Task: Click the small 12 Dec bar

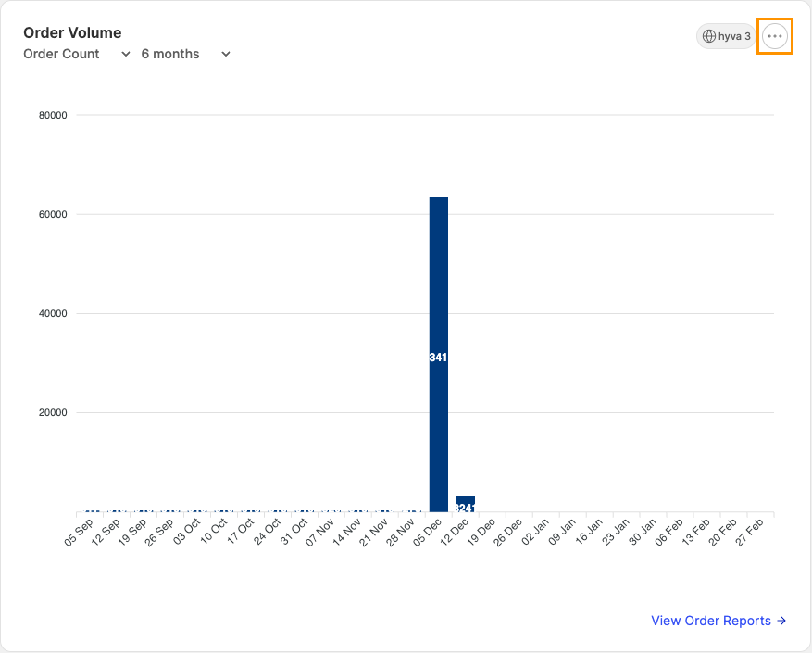Action: (465, 503)
